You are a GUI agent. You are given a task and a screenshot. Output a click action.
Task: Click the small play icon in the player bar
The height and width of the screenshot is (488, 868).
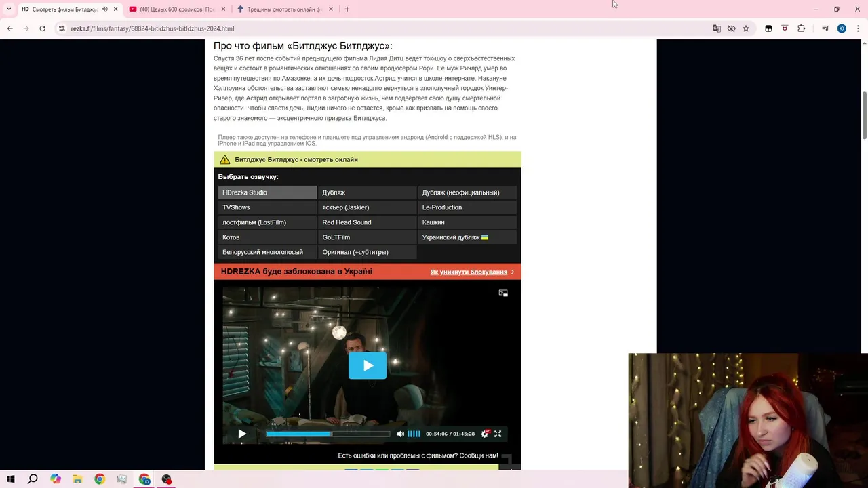pyautogui.click(x=242, y=434)
